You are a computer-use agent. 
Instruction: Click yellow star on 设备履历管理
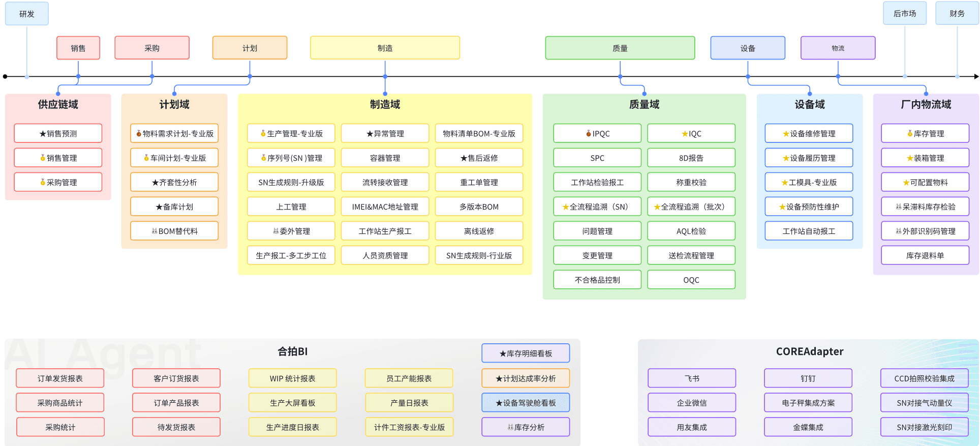786,158
